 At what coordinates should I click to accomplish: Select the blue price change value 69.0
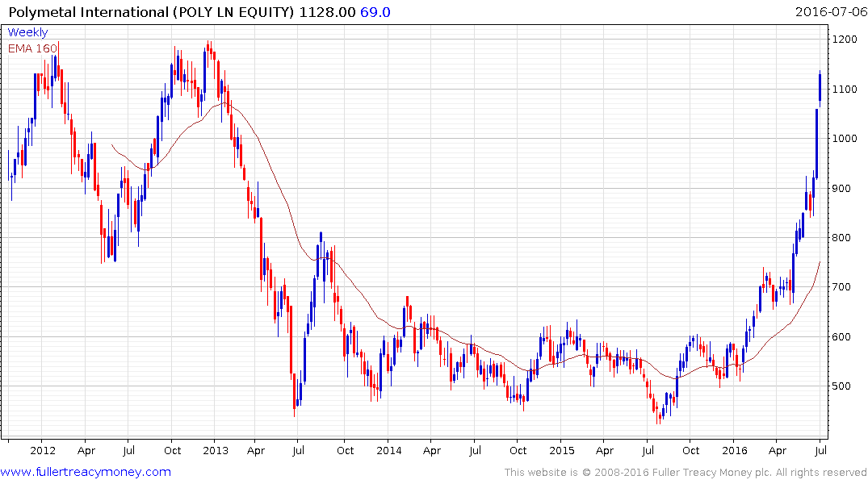(x=375, y=12)
